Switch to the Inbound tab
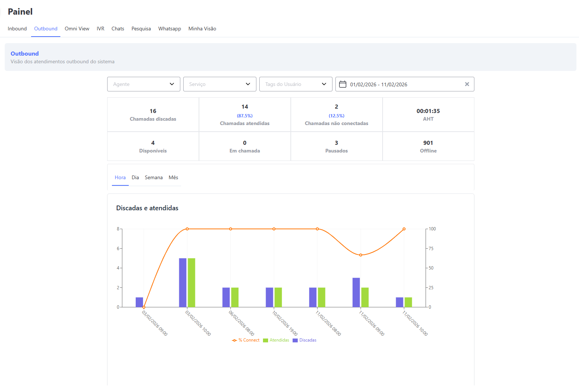 click(x=17, y=29)
